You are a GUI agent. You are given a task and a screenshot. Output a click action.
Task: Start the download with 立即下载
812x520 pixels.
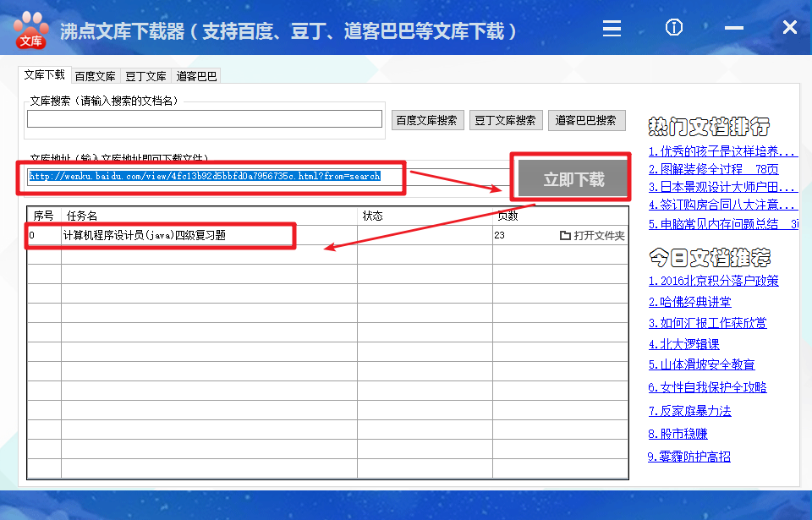click(x=573, y=178)
